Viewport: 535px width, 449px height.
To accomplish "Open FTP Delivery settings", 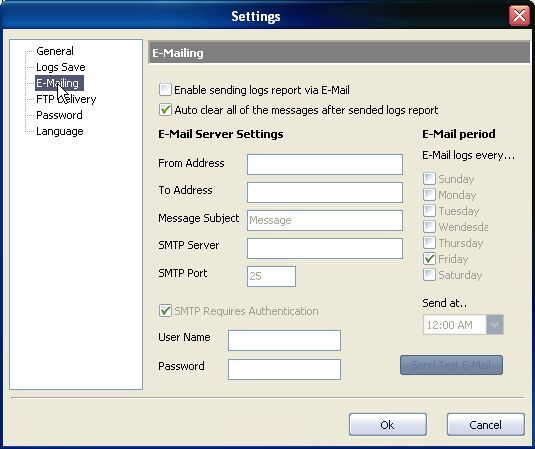I will pos(66,99).
